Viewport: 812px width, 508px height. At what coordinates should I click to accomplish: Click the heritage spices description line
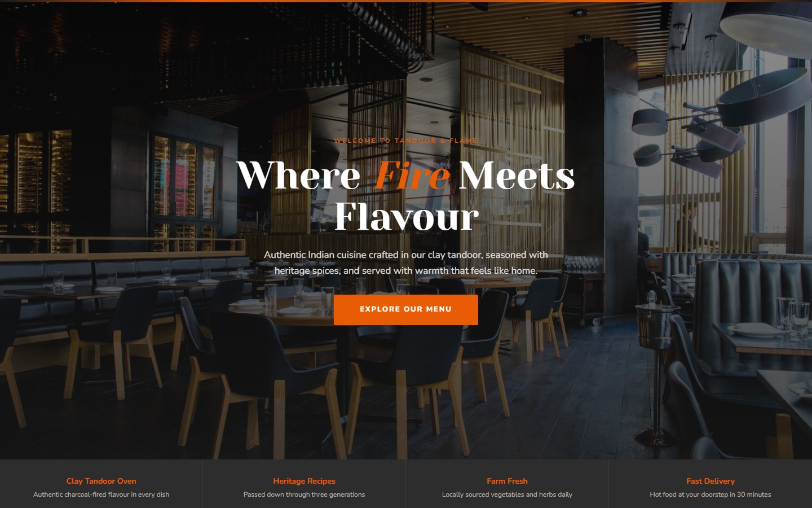tap(405, 271)
